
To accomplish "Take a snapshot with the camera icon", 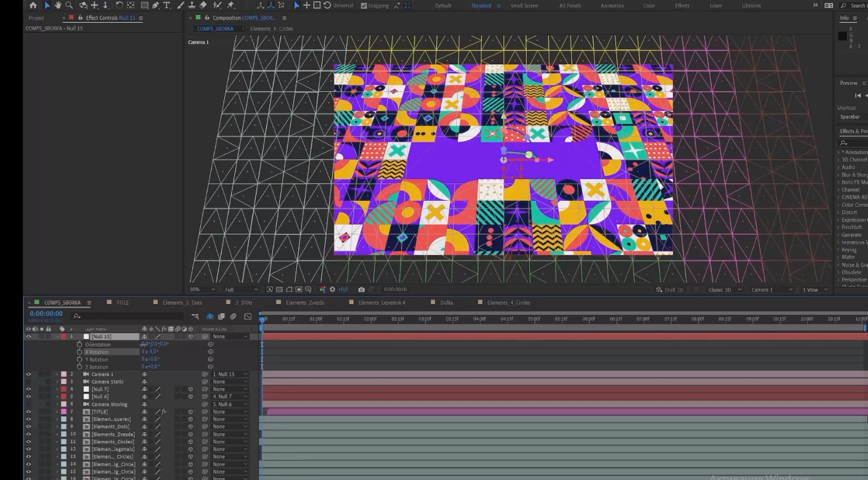I will pyautogui.click(x=361, y=290).
